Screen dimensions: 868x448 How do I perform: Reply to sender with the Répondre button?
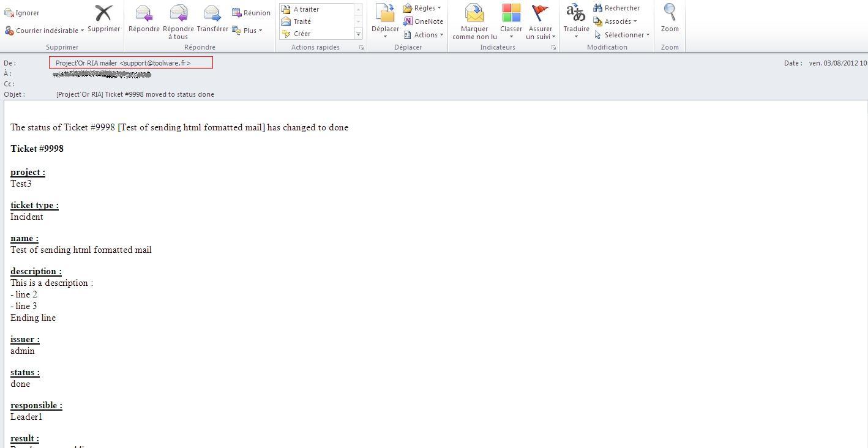click(x=144, y=18)
